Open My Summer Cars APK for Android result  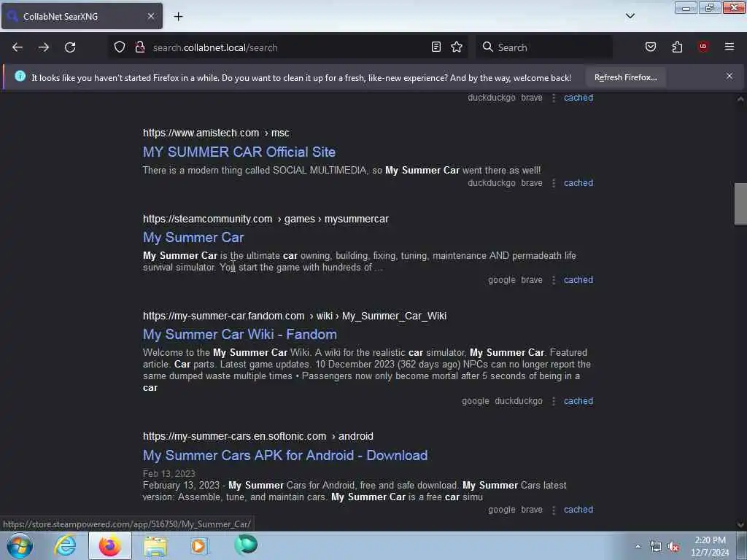tap(285, 455)
